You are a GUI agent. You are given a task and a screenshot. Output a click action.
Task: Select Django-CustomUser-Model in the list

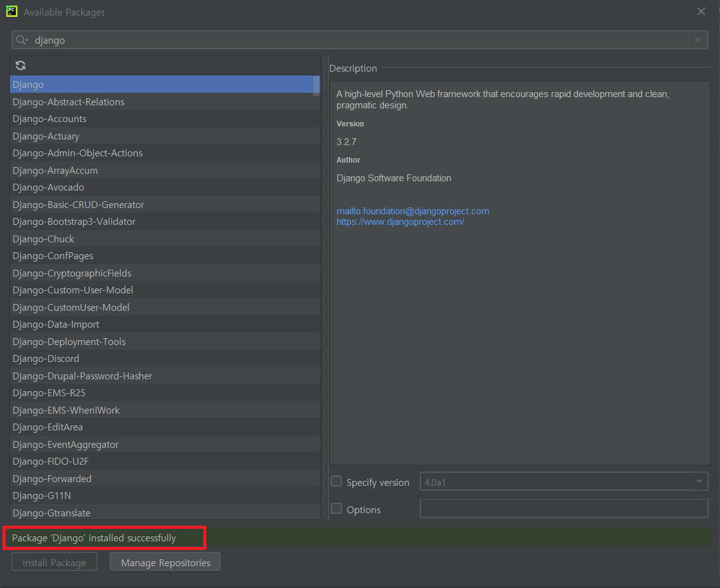tap(165, 307)
